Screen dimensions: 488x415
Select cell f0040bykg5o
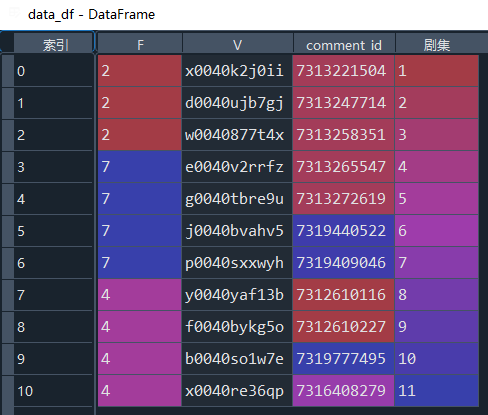click(x=237, y=327)
